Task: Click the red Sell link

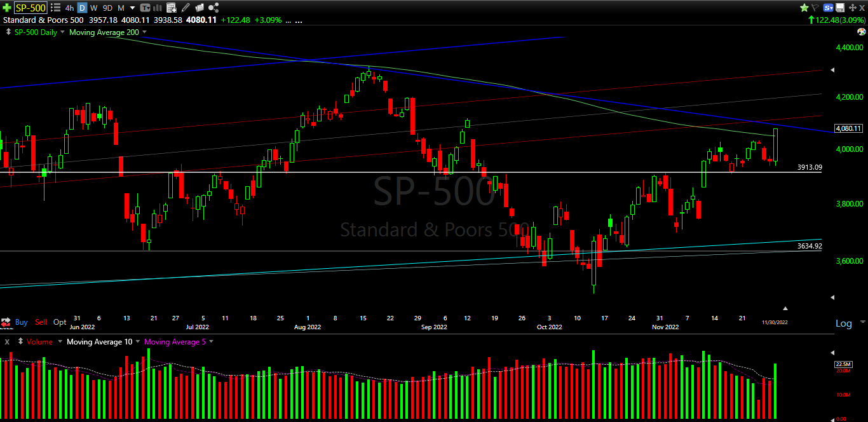Action: click(x=41, y=322)
